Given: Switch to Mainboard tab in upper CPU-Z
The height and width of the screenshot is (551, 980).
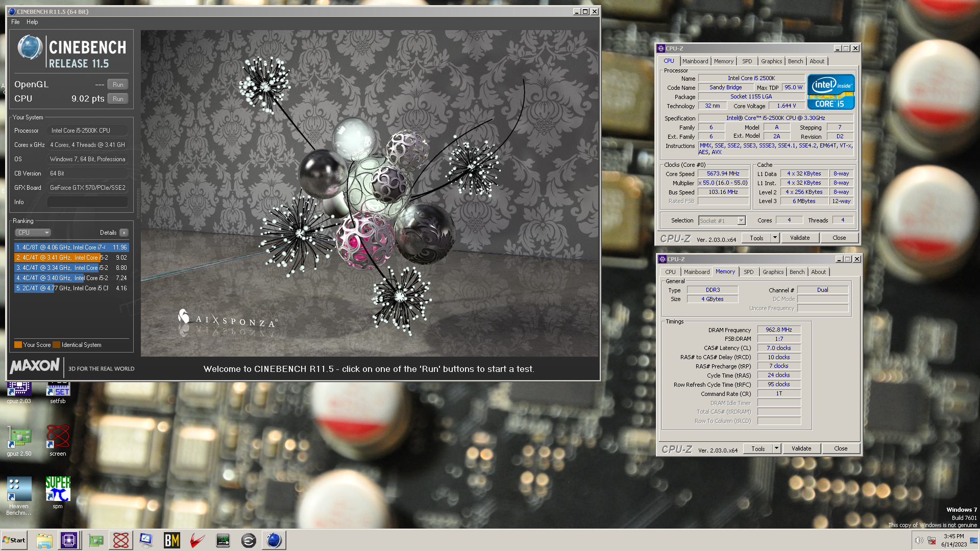Looking at the screenshot, I should point(695,61).
